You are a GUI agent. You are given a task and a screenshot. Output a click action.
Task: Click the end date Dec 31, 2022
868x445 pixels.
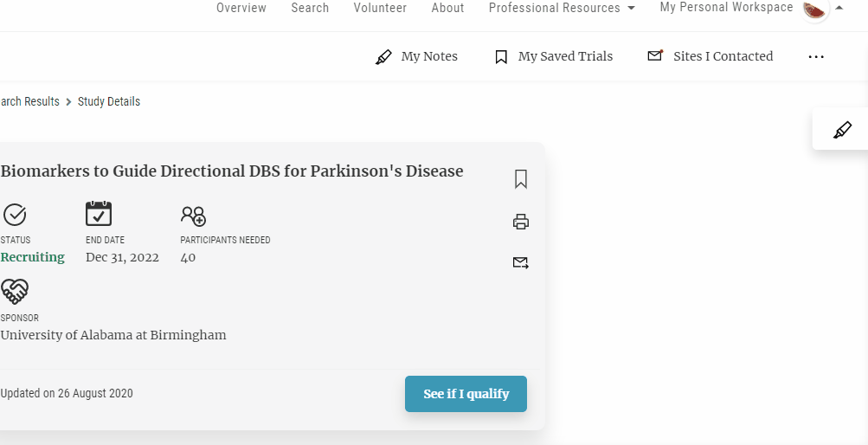(122, 257)
